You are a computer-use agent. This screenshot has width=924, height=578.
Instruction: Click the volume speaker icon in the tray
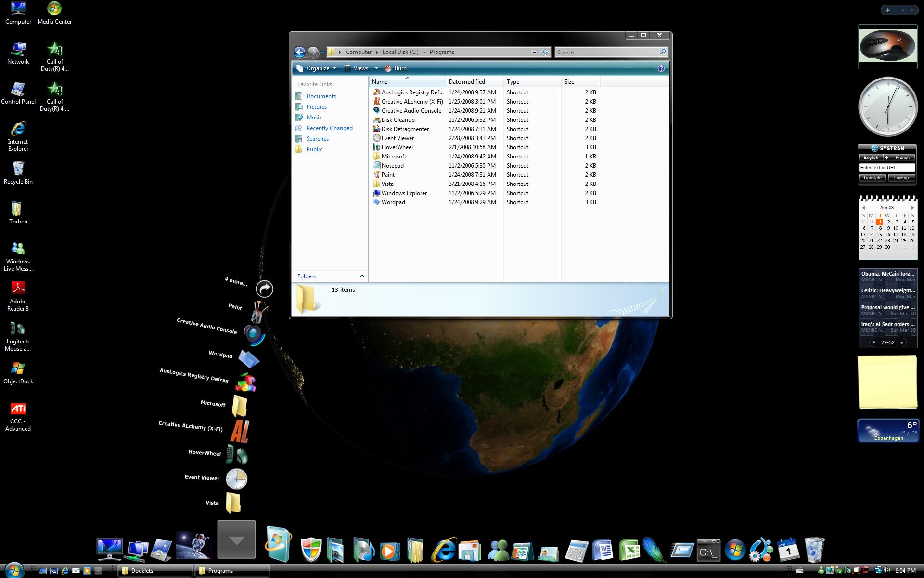tap(886, 570)
